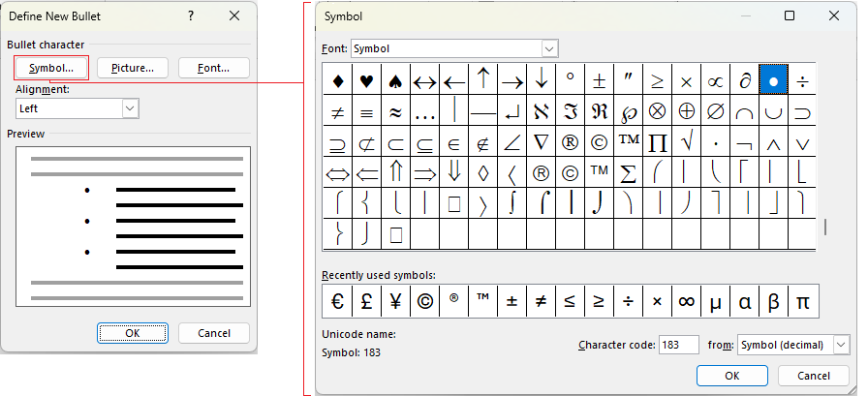Open the Font dropdown in Symbol dialog
Viewport: 868px width, 396px height.
[x=549, y=48]
